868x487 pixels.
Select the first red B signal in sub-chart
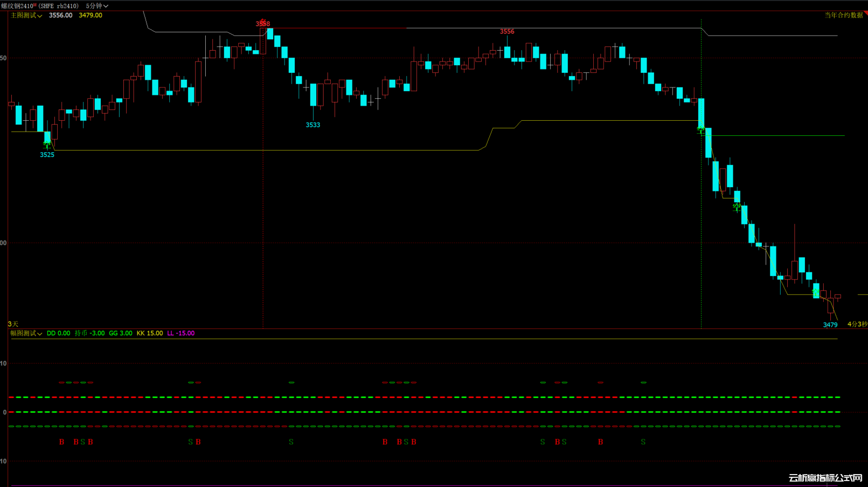[x=61, y=442]
